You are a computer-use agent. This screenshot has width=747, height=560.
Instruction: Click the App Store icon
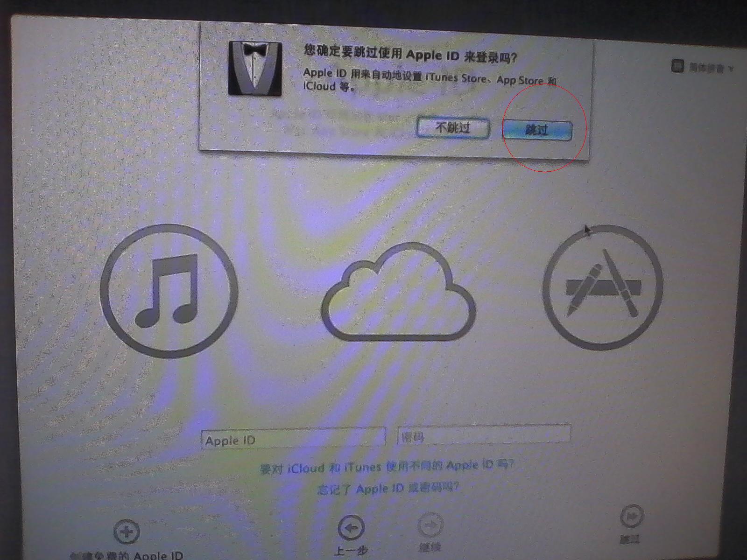(x=602, y=287)
